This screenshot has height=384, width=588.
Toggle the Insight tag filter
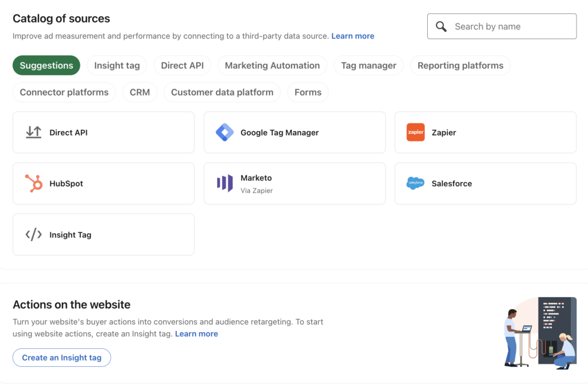[117, 65]
